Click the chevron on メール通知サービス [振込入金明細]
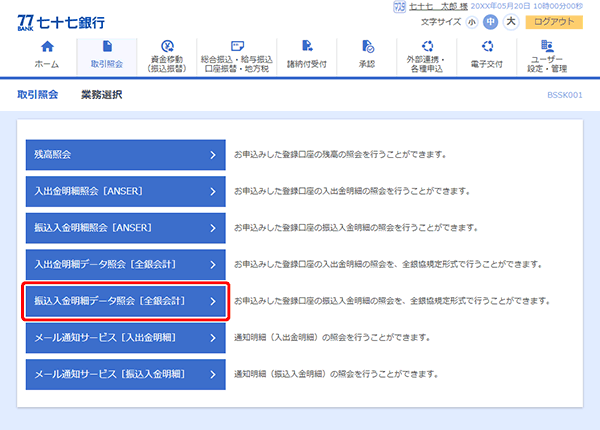This screenshot has height=430, width=600. pyautogui.click(x=213, y=375)
